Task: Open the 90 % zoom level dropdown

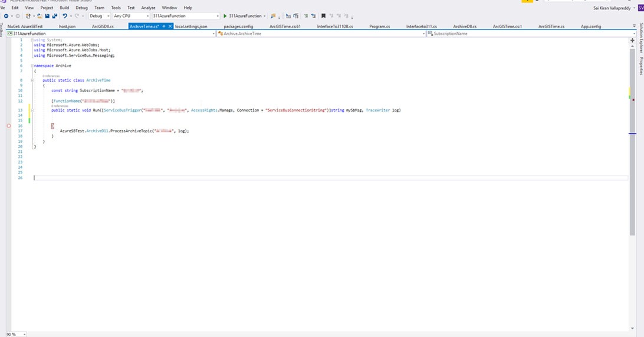Action: (16, 334)
